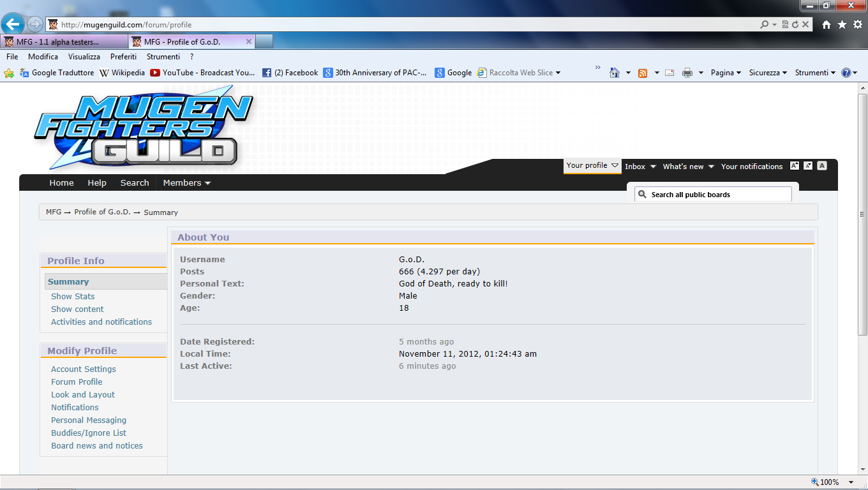This screenshot has height=490, width=868.
Task: Open the Preferiti menu
Action: (123, 57)
